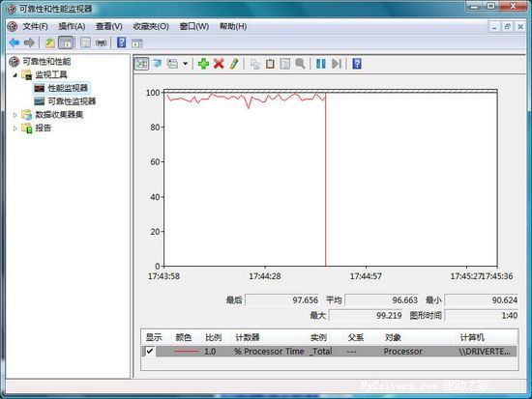Click the red X Delete counter icon
Viewport: 532px width, 399px height.
point(219,64)
